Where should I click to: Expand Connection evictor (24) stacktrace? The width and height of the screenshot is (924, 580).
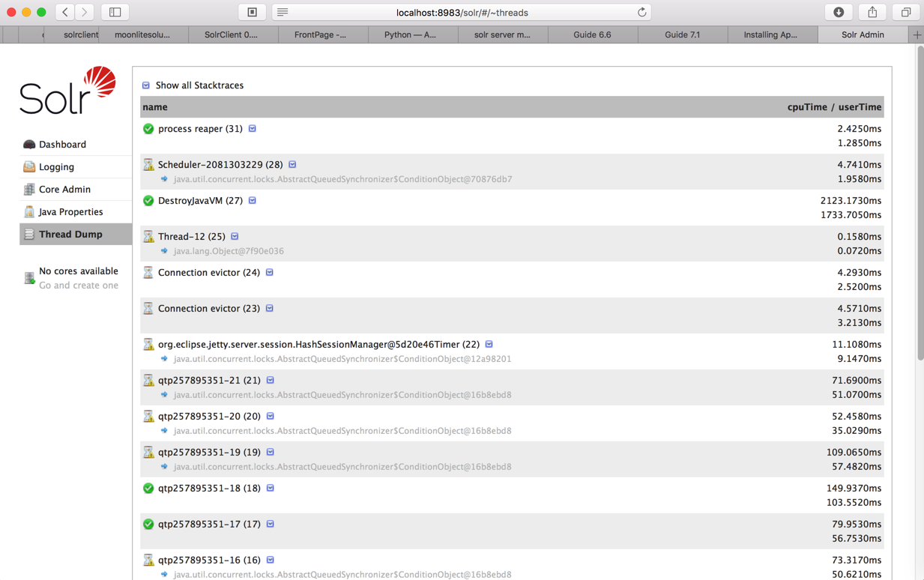point(270,273)
